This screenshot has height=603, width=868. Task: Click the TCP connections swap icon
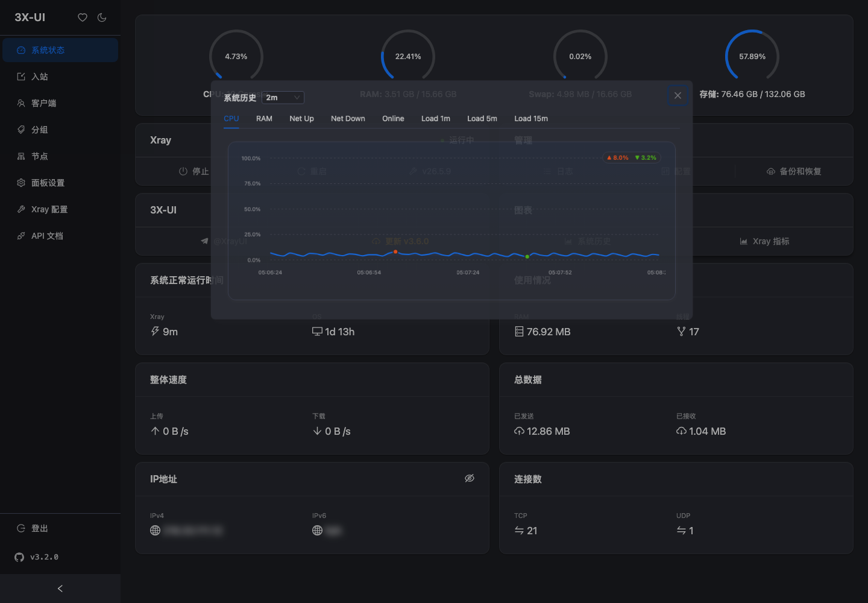[519, 531]
